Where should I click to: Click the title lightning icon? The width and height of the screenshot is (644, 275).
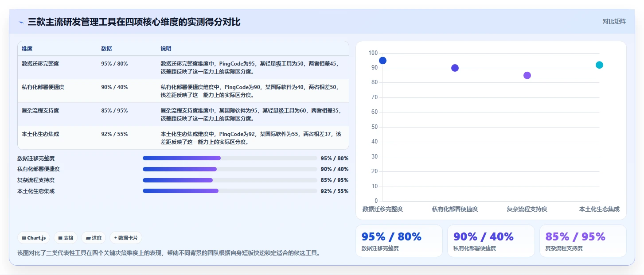[21, 22]
